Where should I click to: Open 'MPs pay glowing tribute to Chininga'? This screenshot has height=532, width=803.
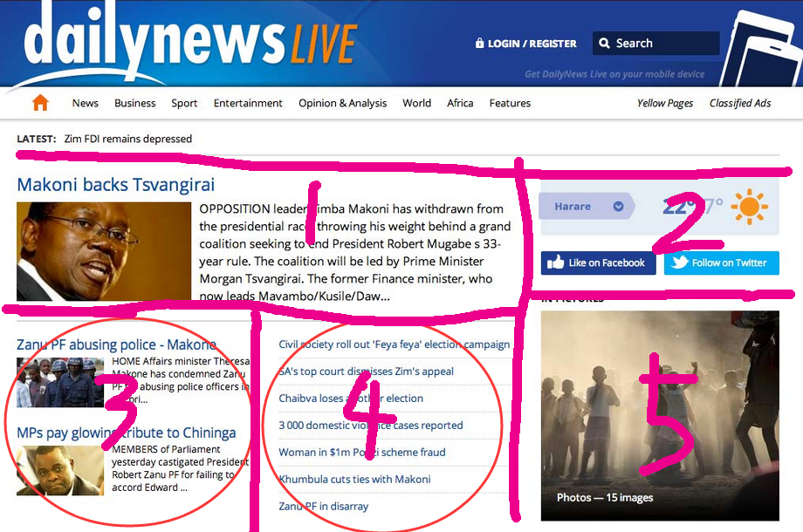coord(127,433)
